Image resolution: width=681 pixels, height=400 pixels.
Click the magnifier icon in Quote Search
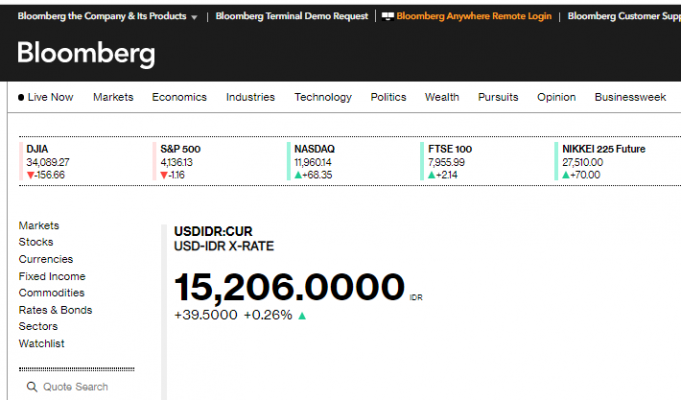pyautogui.click(x=32, y=387)
